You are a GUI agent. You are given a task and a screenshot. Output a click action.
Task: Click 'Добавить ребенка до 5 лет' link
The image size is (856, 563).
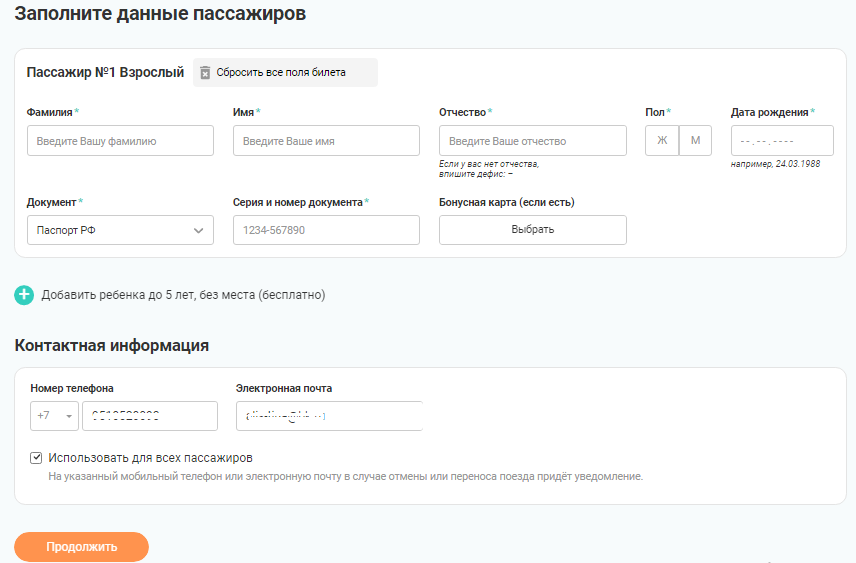click(x=183, y=295)
